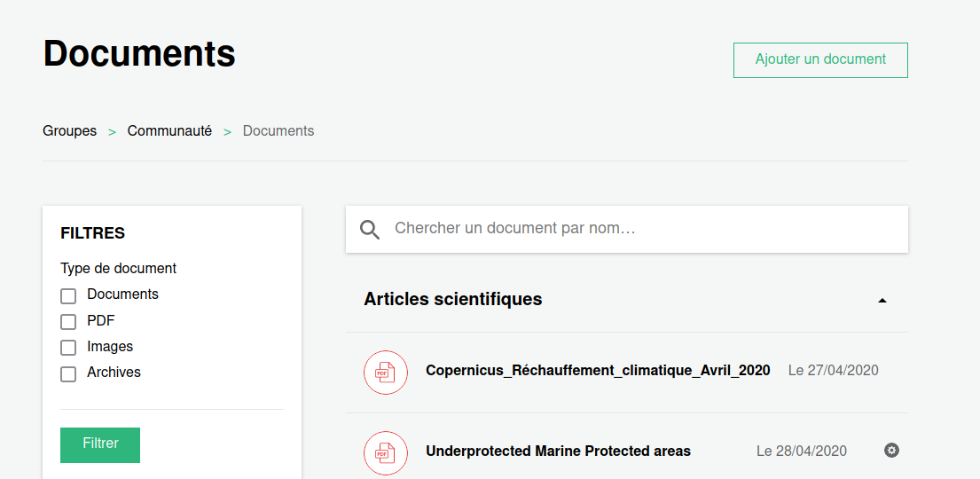Open Underprotected Marine Protected areas document
980x479 pixels.
pos(558,451)
